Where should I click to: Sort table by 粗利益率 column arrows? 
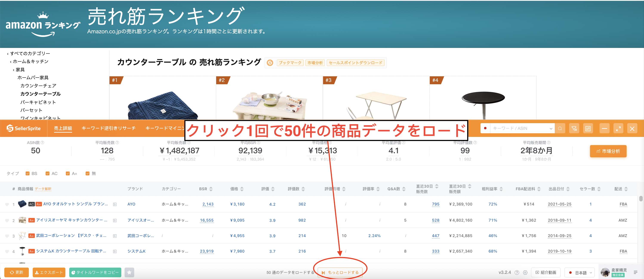point(501,189)
